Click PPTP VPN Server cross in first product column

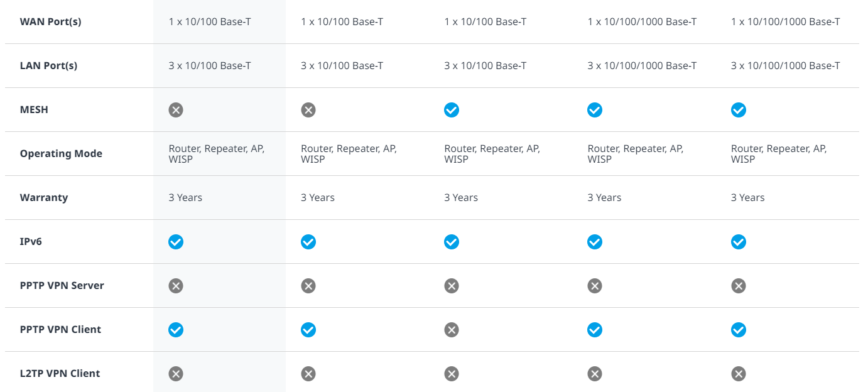coord(176,286)
